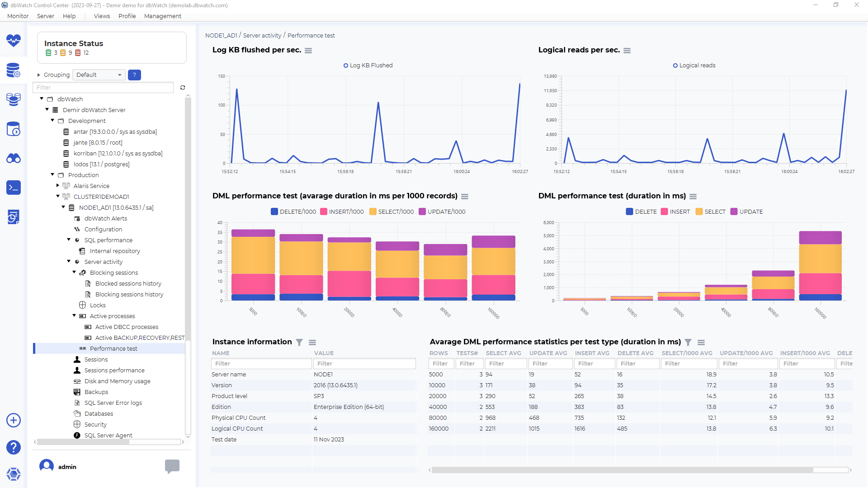Click the statistics table horizontal scrollbar
Screen dimensions: 868x488
click(x=622, y=470)
